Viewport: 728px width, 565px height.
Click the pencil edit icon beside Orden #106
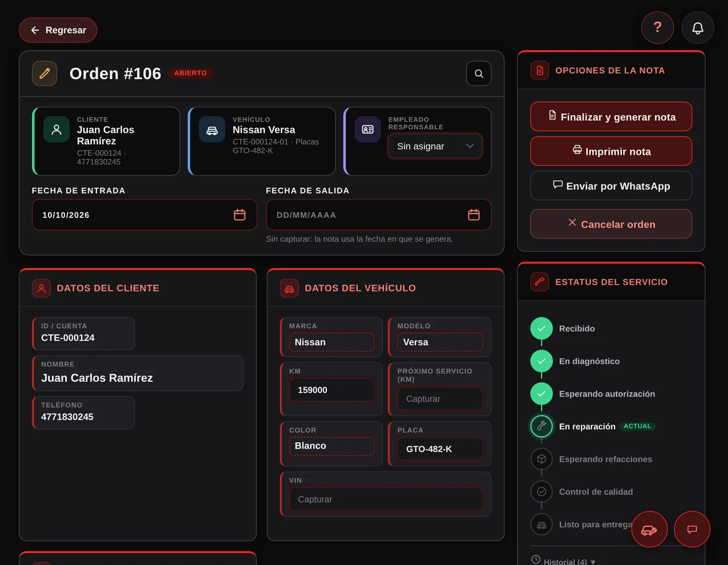[x=44, y=73]
